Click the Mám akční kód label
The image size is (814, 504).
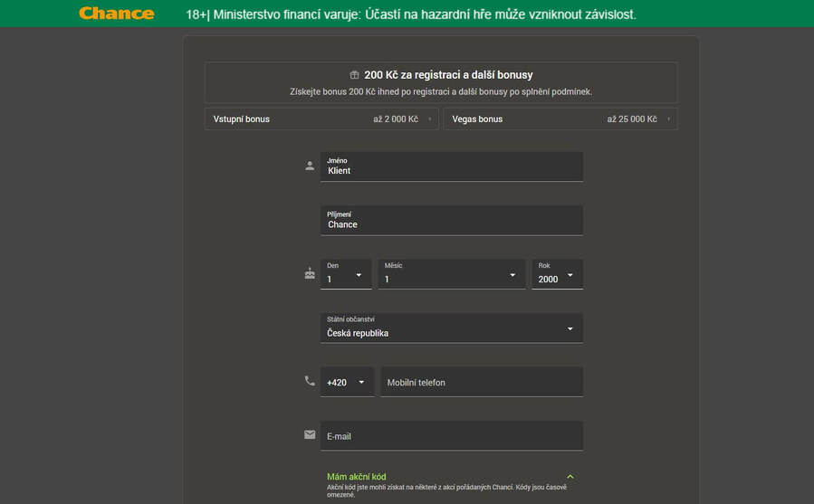click(357, 477)
